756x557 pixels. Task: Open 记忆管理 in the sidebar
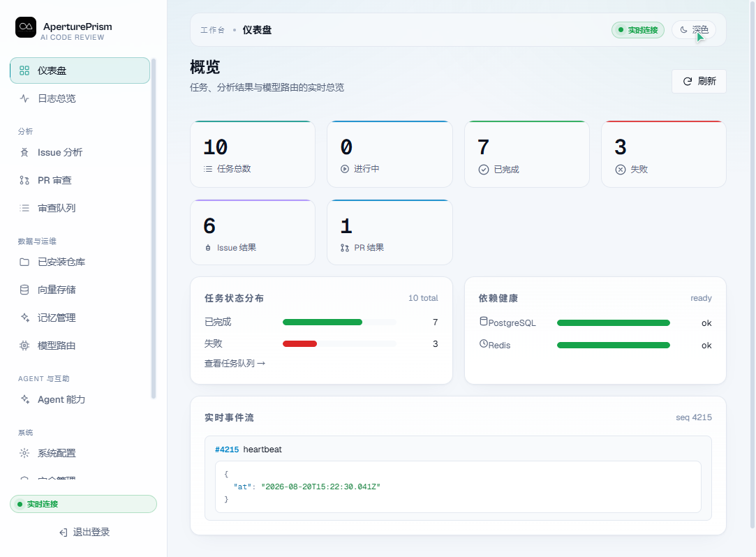tap(80, 318)
